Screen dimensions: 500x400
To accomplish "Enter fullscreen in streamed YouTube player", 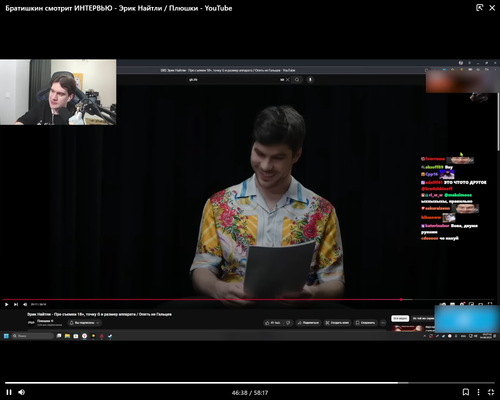I will pyautogui.click(x=490, y=304).
